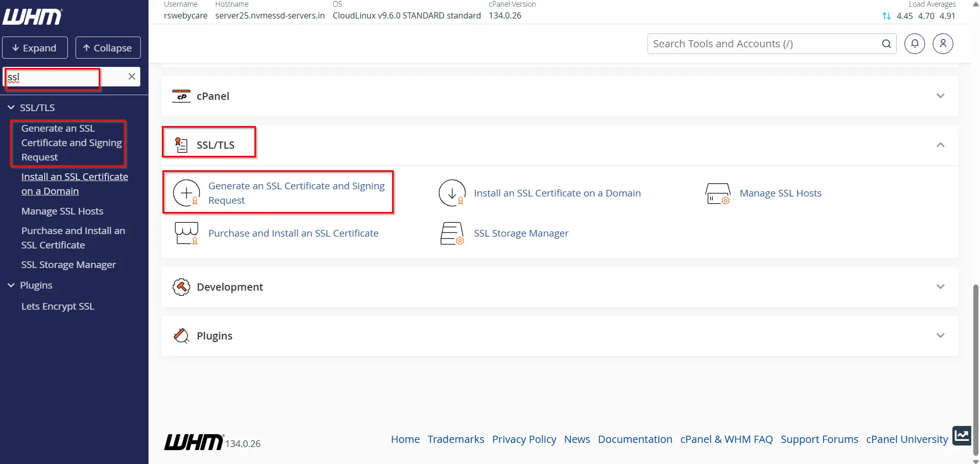Open Lets Encrypt SSL in the sidebar
Image resolution: width=980 pixels, height=464 pixels.
pos(58,307)
